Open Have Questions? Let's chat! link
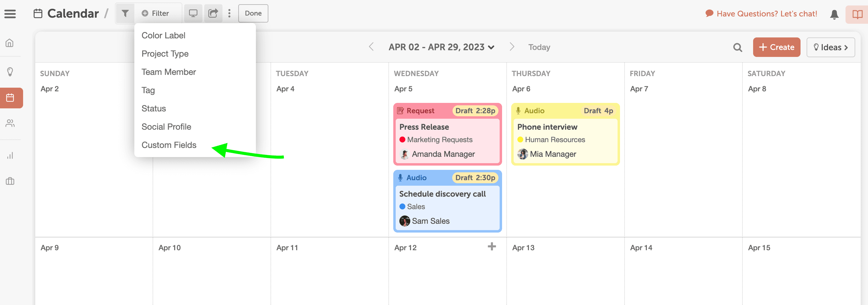The width and height of the screenshot is (868, 305). (x=761, y=13)
